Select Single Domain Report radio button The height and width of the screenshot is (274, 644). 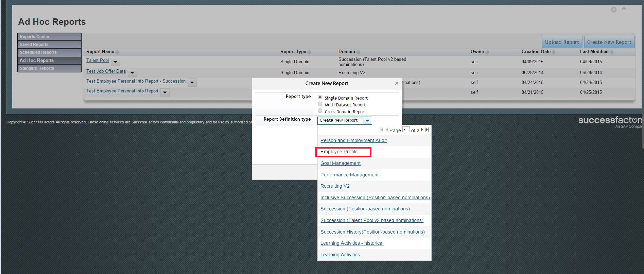coord(320,97)
